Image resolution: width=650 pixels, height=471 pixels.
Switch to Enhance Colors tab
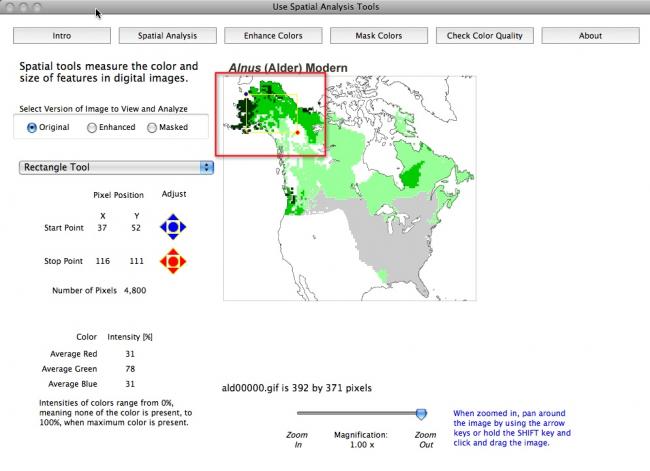click(x=273, y=36)
